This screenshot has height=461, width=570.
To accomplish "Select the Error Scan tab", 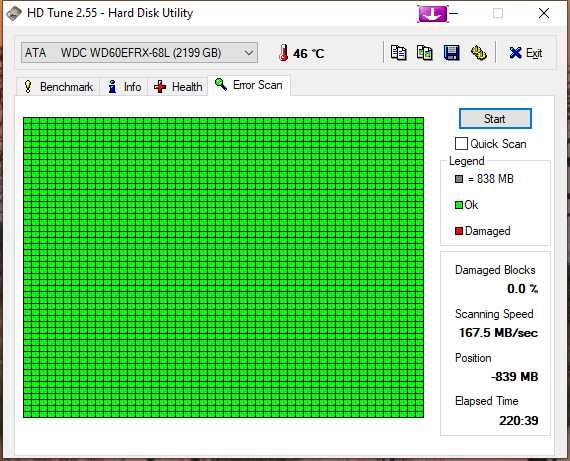I will click(x=249, y=85).
